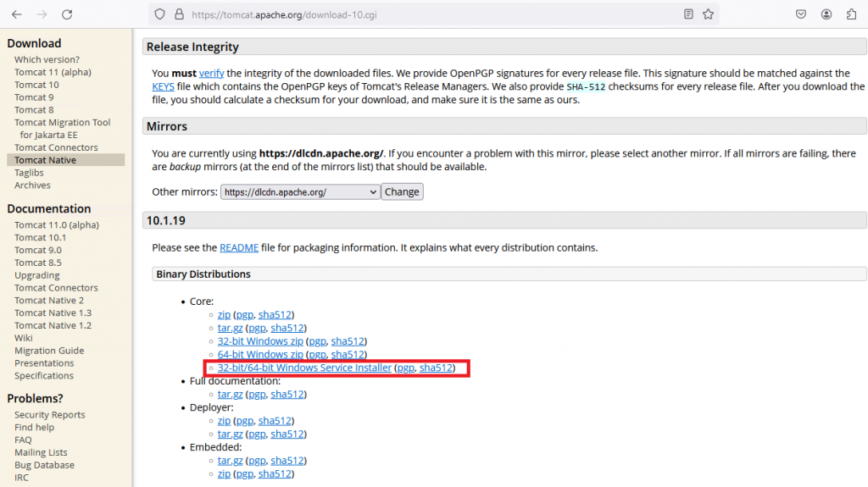Open sha512 for Windows Service Installer
The image size is (868, 487).
(436, 368)
